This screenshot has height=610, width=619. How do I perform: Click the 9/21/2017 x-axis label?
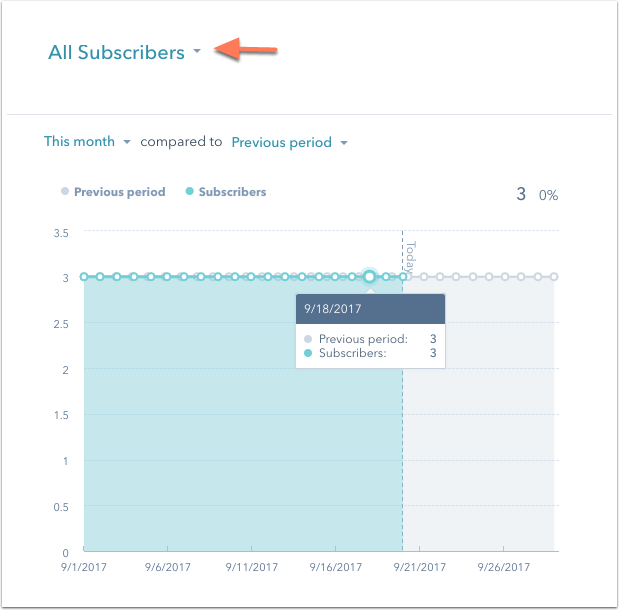point(420,567)
